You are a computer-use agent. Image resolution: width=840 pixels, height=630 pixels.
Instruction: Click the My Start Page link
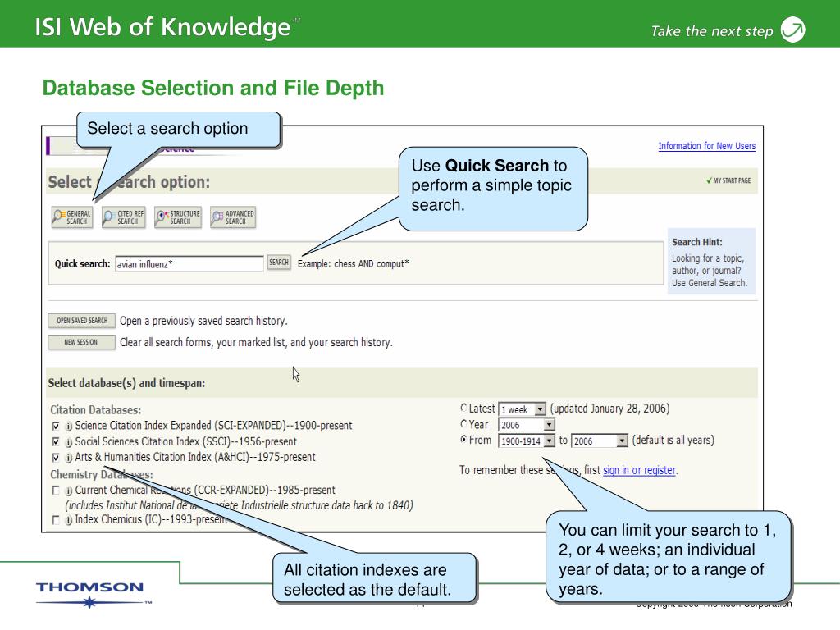click(x=728, y=180)
